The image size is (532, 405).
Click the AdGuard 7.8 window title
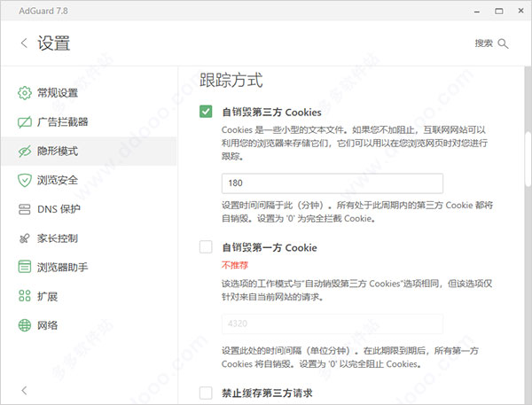pos(43,11)
